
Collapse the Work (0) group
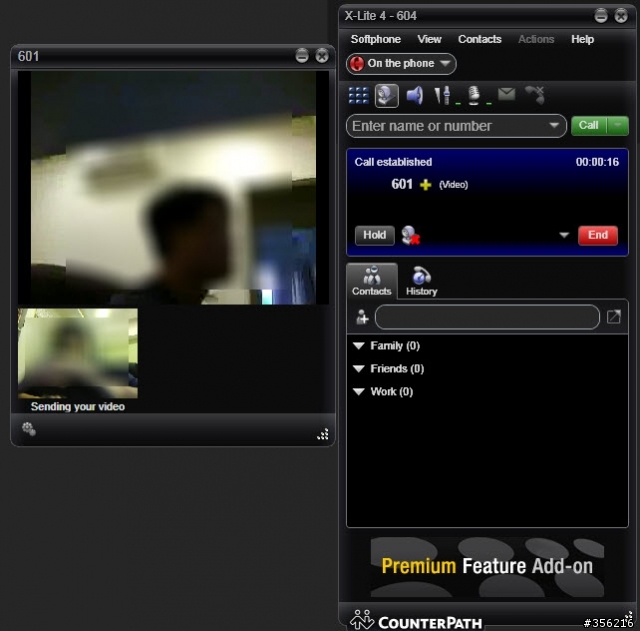coord(358,392)
